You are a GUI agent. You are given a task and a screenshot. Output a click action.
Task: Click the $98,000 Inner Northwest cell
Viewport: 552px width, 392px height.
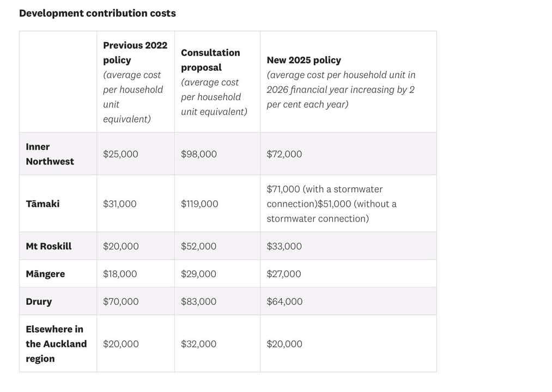tap(199, 154)
